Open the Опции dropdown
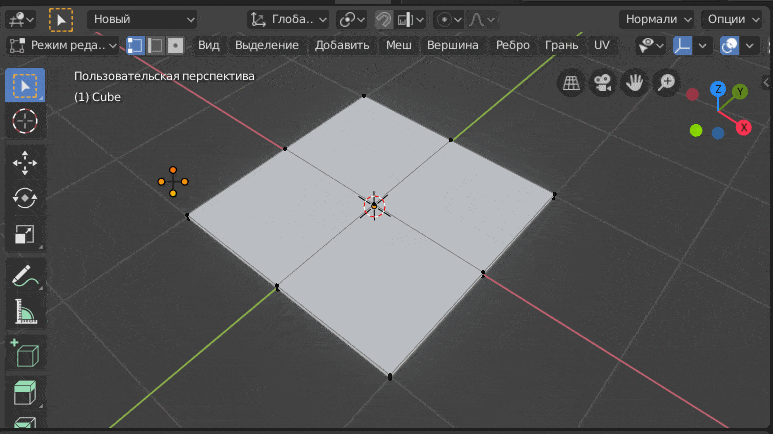 pyautogui.click(x=732, y=20)
